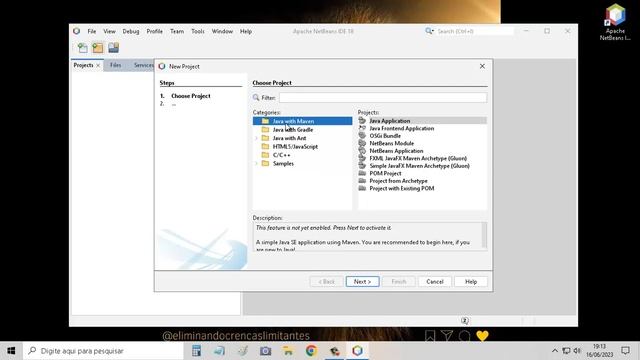Open the Team menu

coord(177,31)
